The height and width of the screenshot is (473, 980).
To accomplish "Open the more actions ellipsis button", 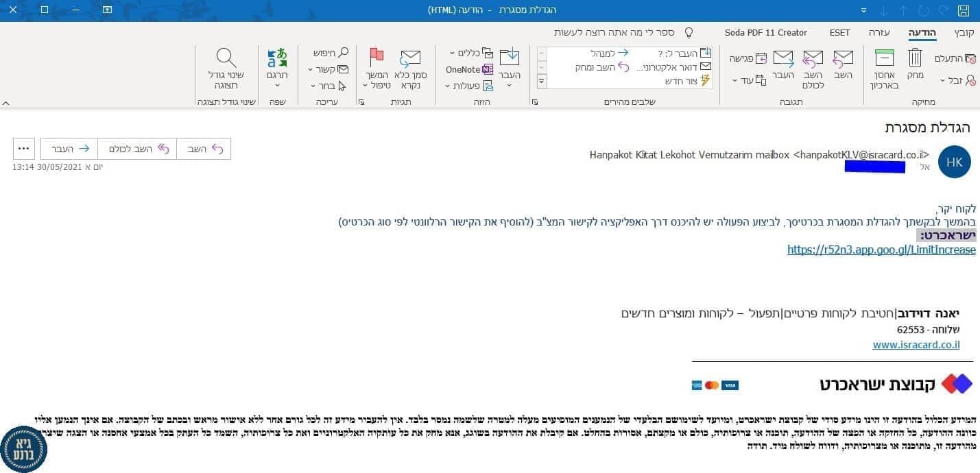I will pos(24,149).
